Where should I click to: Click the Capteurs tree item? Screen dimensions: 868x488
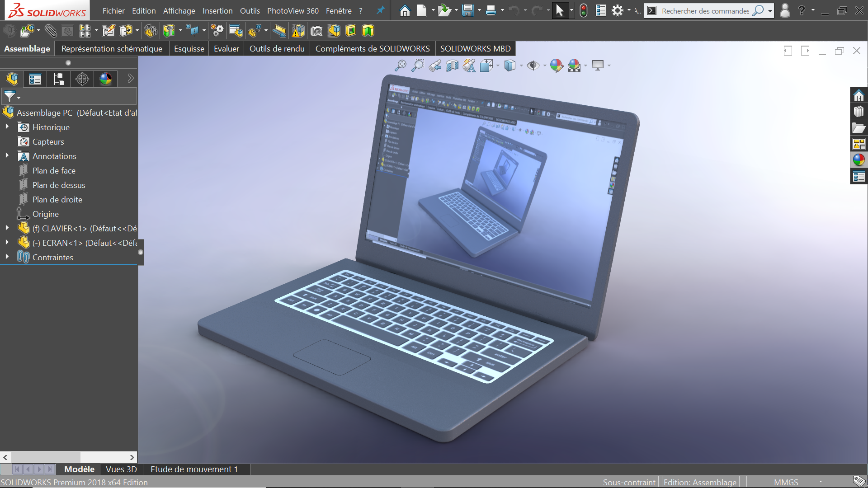point(48,141)
